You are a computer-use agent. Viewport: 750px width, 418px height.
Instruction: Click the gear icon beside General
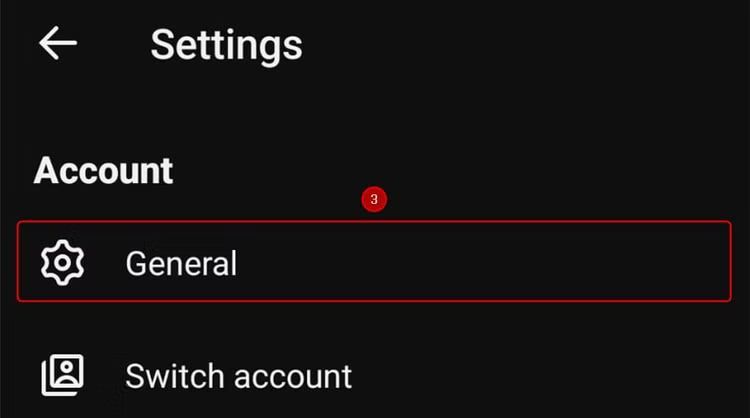pyautogui.click(x=62, y=262)
